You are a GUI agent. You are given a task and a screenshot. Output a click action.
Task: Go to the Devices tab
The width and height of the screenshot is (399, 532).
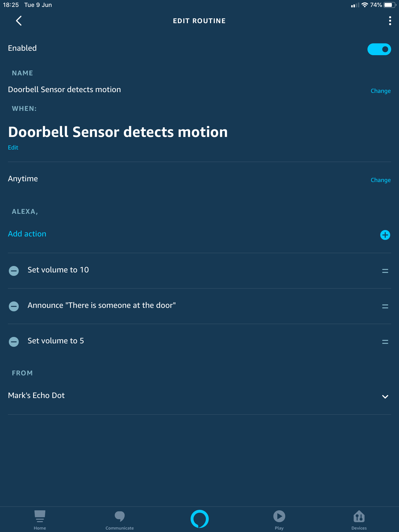(x=359, y=520)
